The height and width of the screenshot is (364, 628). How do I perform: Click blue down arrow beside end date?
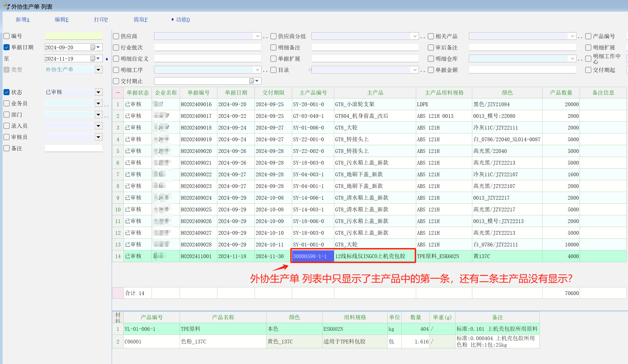tap(107, 59)
